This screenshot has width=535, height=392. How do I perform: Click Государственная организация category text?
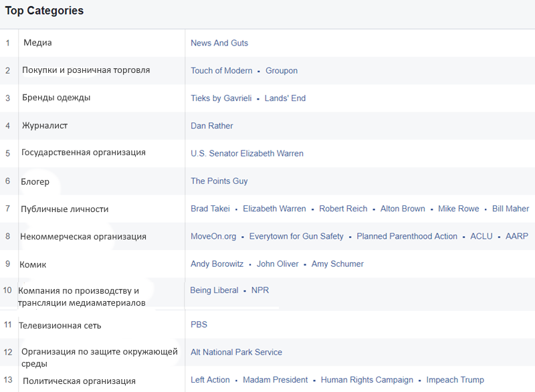84,153
